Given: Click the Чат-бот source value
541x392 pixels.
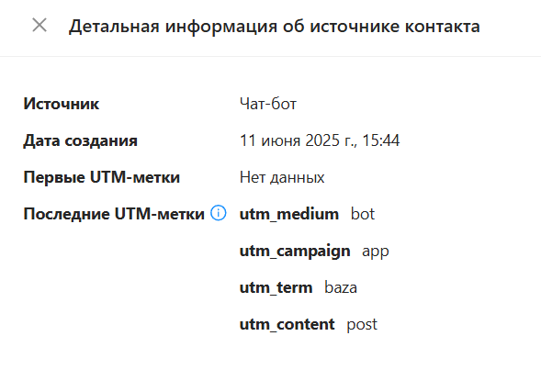Looking at the screenshot, I should click(268, 104).
